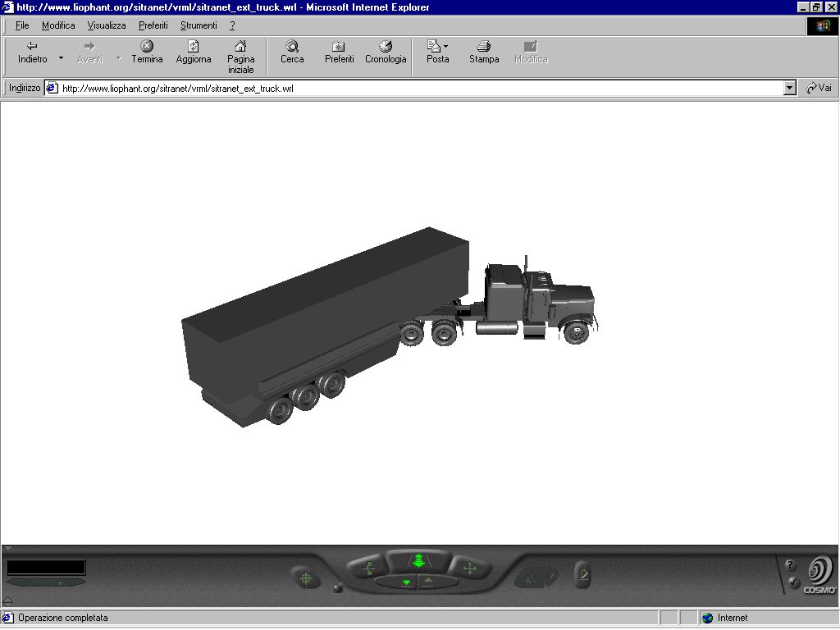This screenshot has height=630, width=840.
Task: Expand the address bar dropdown list
Action: coord(790,88)
